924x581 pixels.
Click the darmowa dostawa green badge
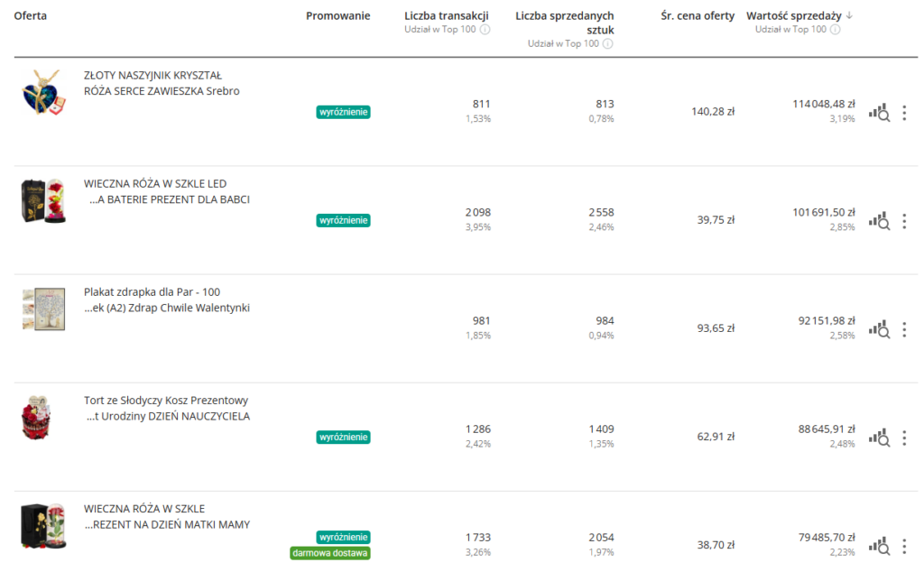[x=330, y=553]
